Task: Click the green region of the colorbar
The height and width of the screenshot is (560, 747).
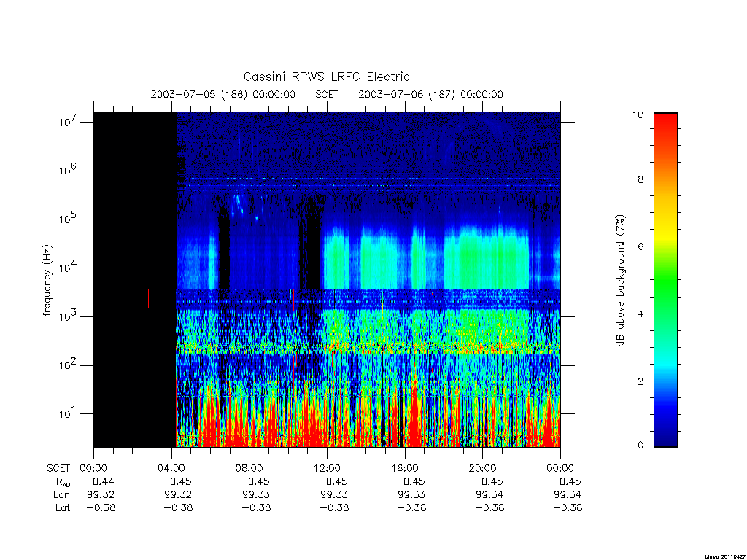Action: click(665, 281)
